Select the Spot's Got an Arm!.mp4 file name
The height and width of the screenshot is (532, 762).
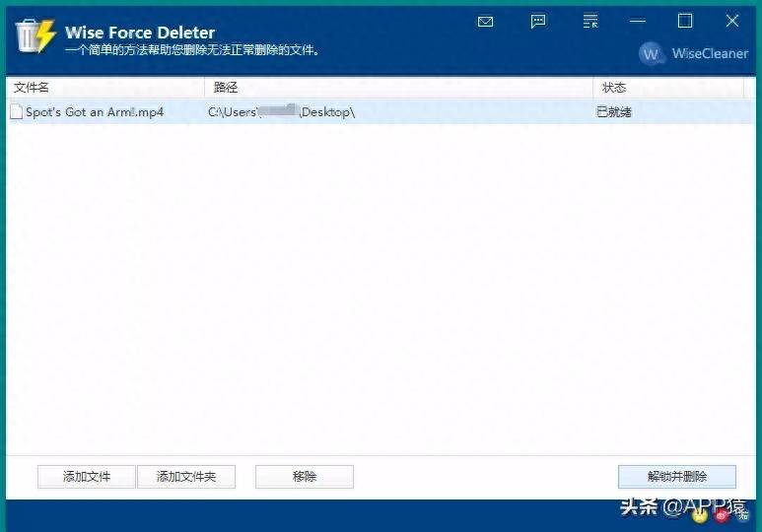coord(95,112)
